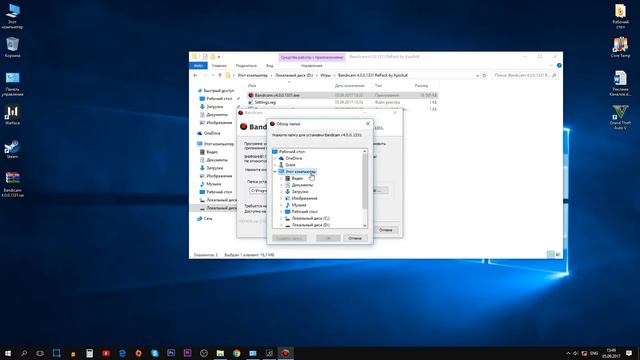Collapse Этот компьютер in browse dialog
Screen dimensions: 640x360
coord(275,171)
